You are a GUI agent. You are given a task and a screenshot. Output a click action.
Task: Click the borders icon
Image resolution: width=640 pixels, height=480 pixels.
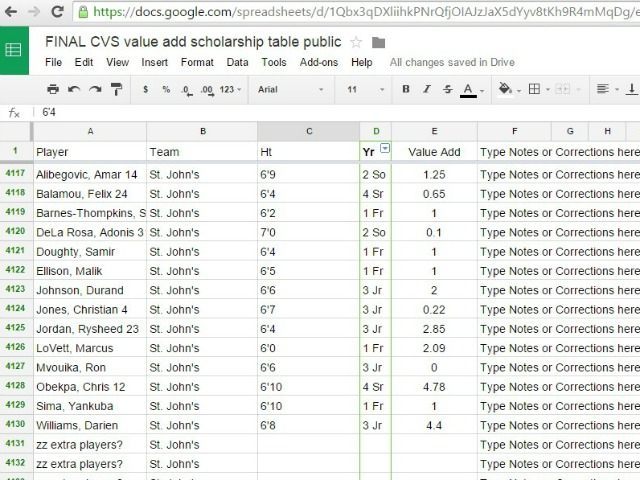(x=534, y=89)
